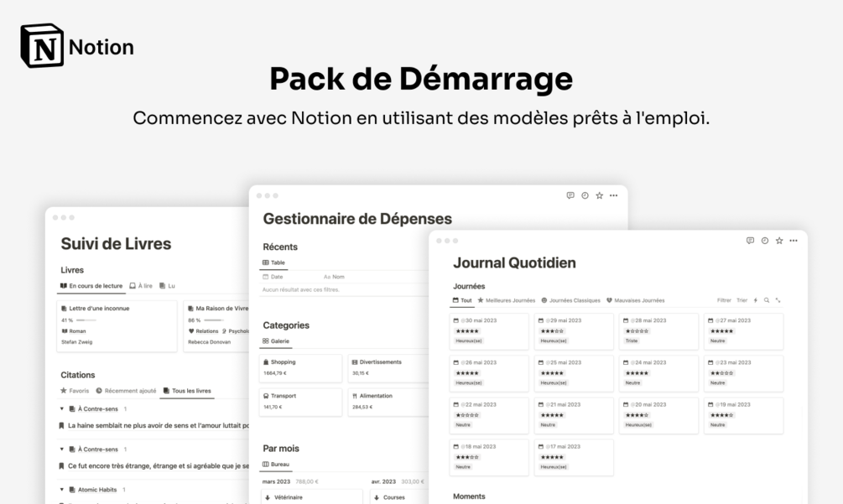The width and height of the screenshot is (843, 504).
Task: Open the Transport category card
Action: click(300, 402)
